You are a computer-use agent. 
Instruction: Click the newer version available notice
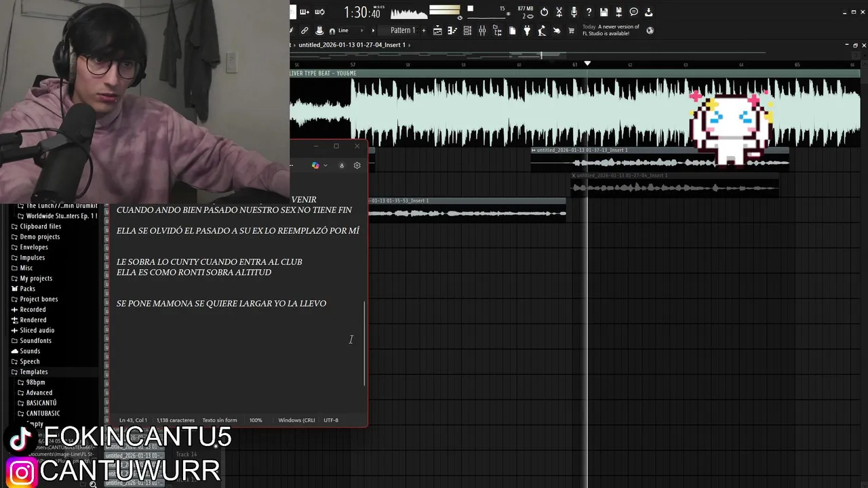[x=611, y=30]
